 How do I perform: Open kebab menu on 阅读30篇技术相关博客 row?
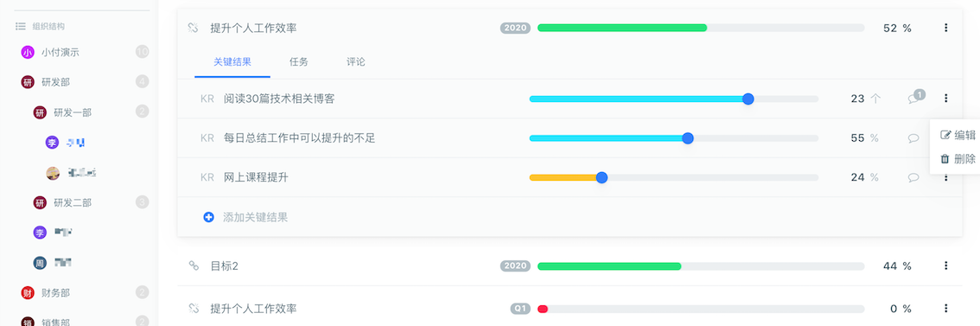[945, 99]
